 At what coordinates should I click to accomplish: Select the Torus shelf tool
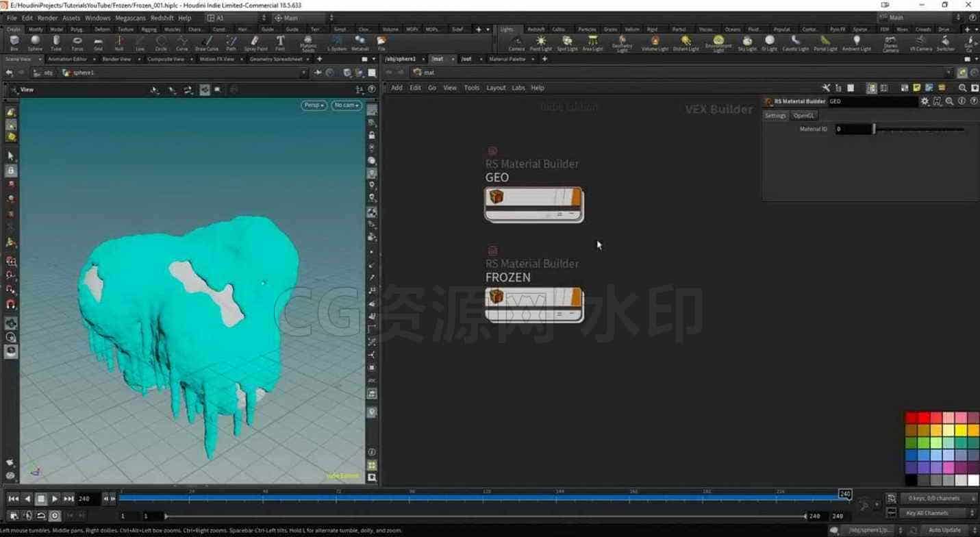click(x=77, y=43)
